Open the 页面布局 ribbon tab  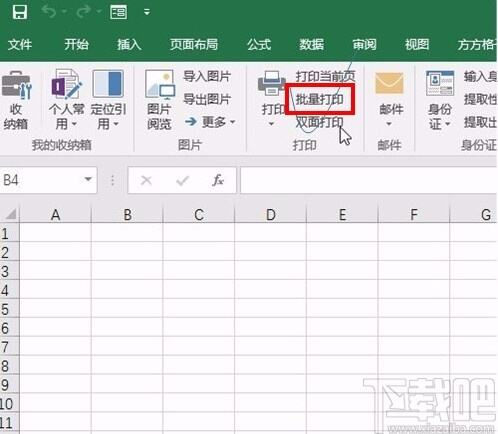click(x=194, y=44)
